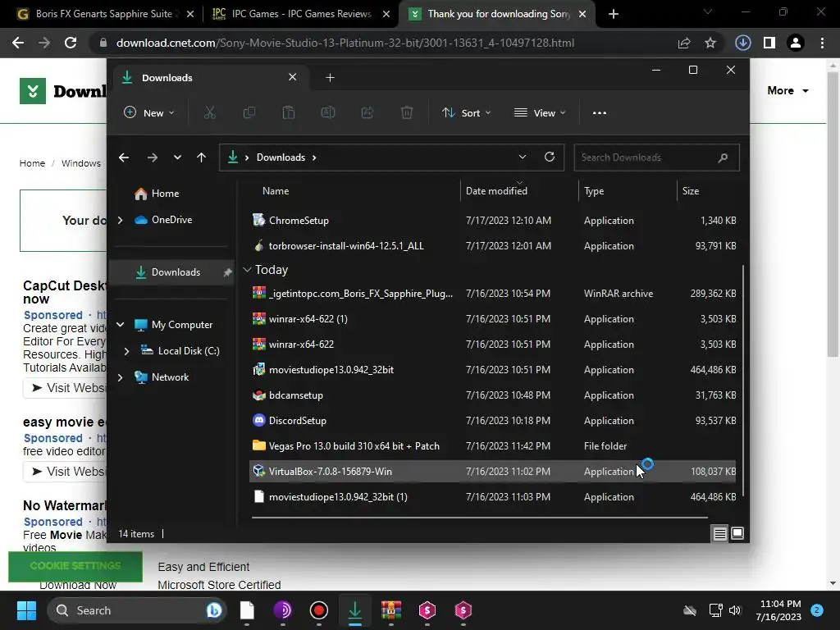Collapse My Computer tree node
The width and height of the screenshot is (840, 630).
click(x=121, y=325)
